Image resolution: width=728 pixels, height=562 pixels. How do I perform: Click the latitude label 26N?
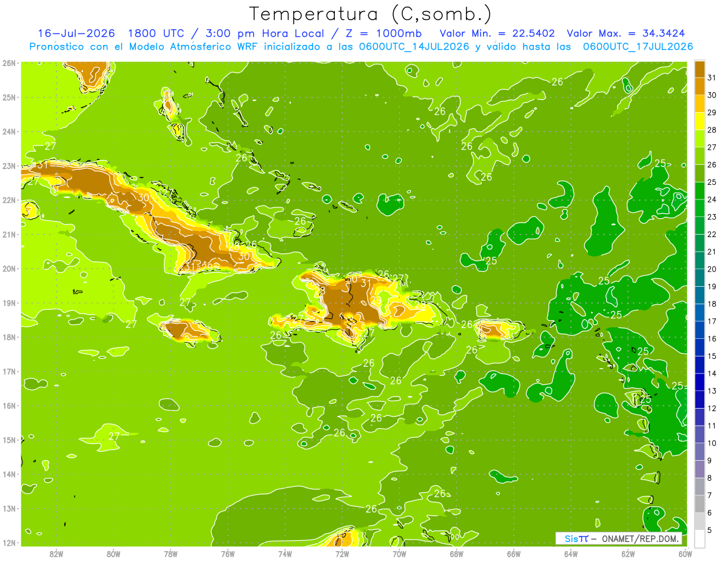click(8, 63)
